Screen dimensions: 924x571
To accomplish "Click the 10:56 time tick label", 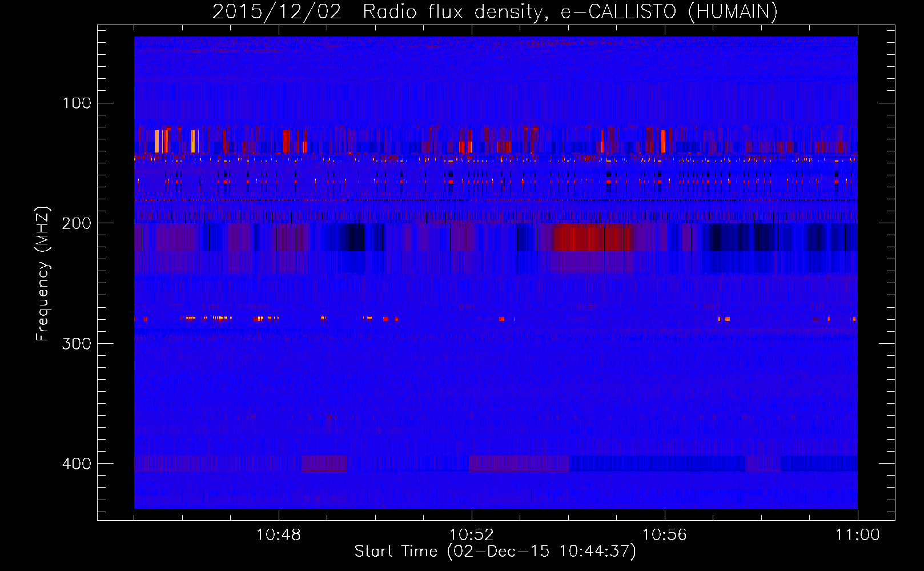I will (x=665, y=535).
